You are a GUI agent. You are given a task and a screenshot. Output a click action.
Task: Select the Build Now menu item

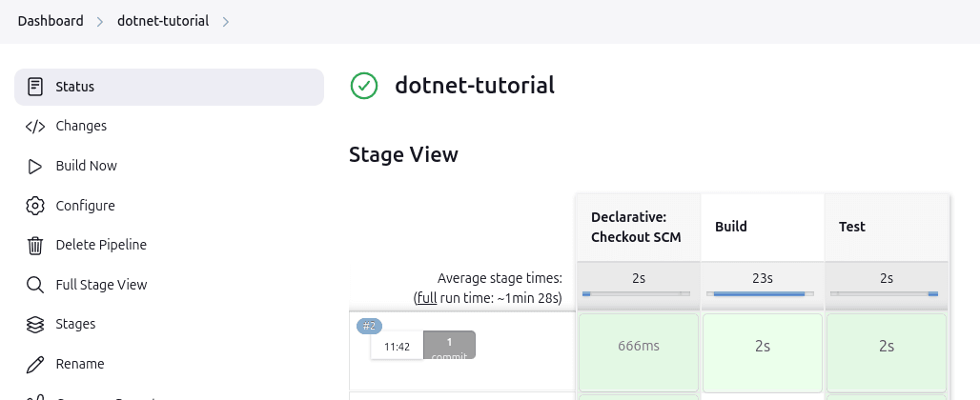[x=87, y=166]
